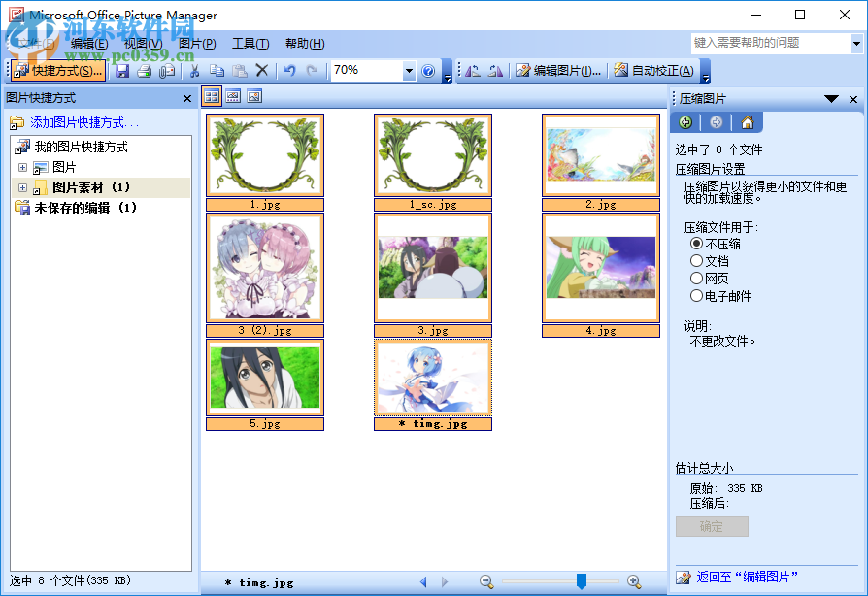Screen dimensions: 868x596
Task: Open the Compress Pictures pane dropdown arrow
Action: 832,98
